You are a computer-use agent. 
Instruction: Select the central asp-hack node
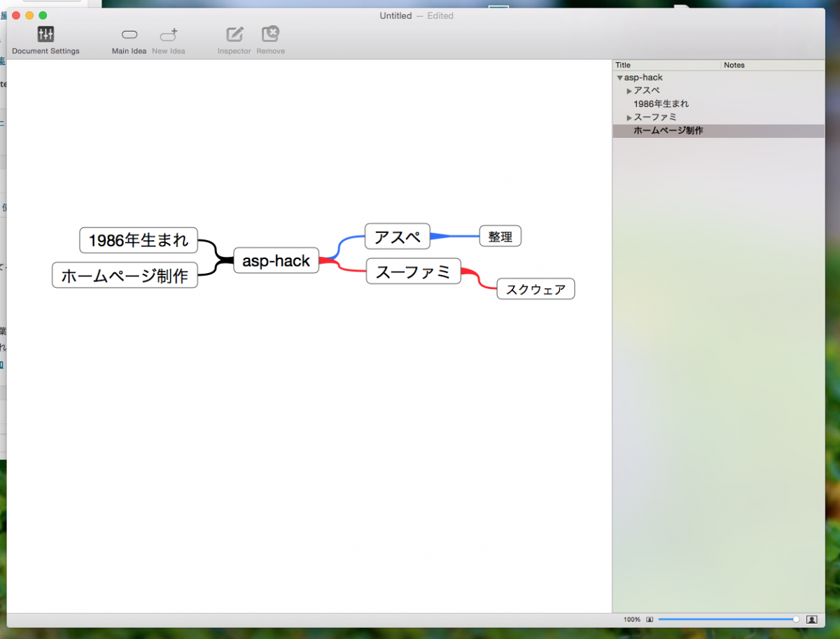pyautogui.click(x=276, y=260)
